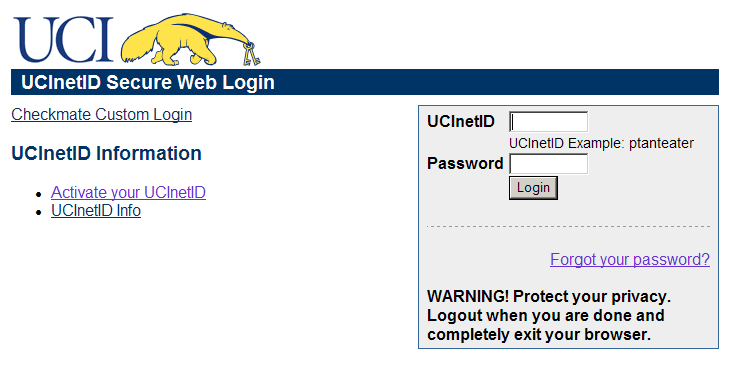730x365 pixels.
Task: Click the 'completely exit your browser' line
Action: tap(539, 335)
